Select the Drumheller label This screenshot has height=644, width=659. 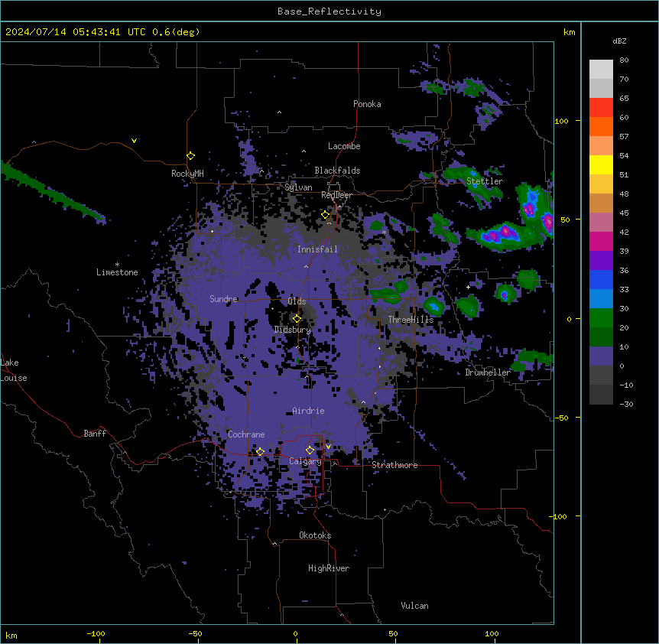tap(488, 372)
